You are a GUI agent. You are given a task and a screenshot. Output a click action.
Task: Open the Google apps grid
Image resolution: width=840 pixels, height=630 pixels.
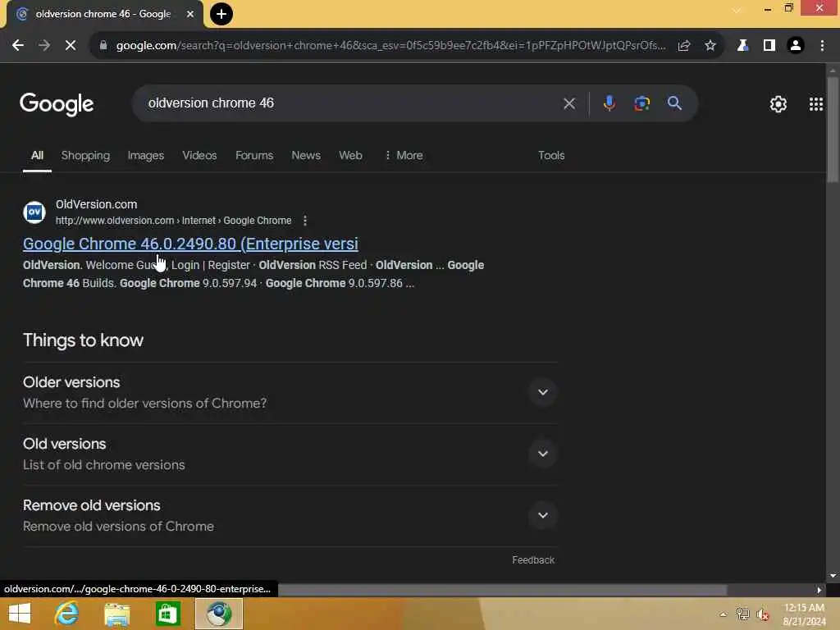(x=816, y=104)
